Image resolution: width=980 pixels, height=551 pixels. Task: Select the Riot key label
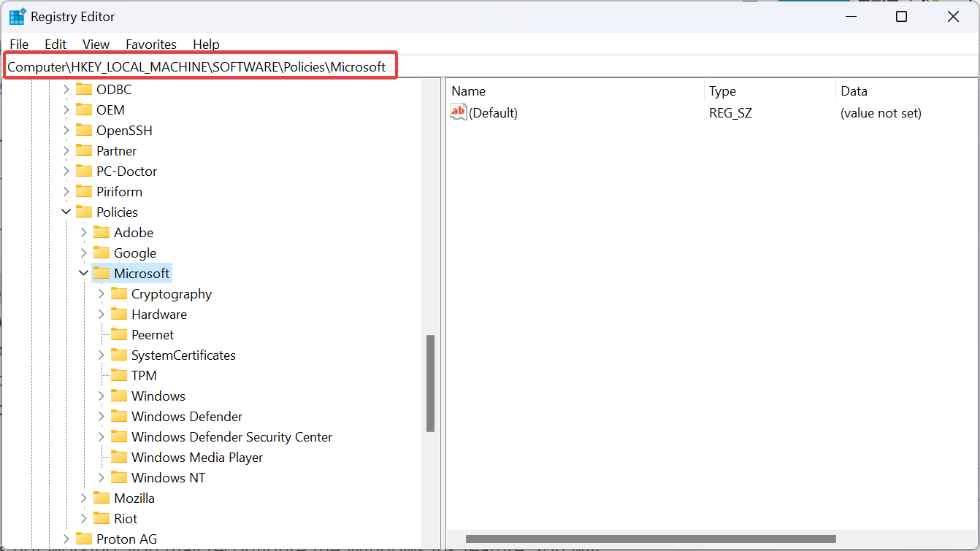point(126,518)
